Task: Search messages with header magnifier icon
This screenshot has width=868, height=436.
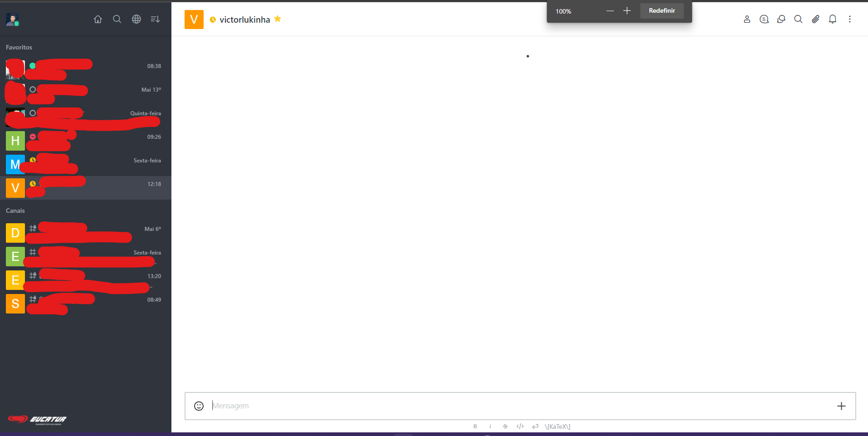Action: [x=798, y=19]
